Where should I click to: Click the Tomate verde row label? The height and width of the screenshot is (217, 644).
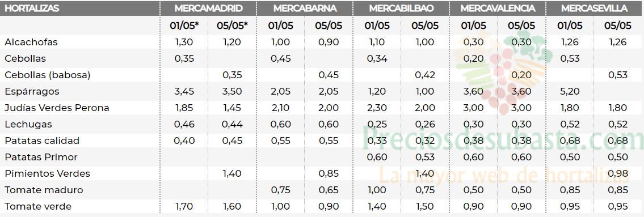point(38,206)
